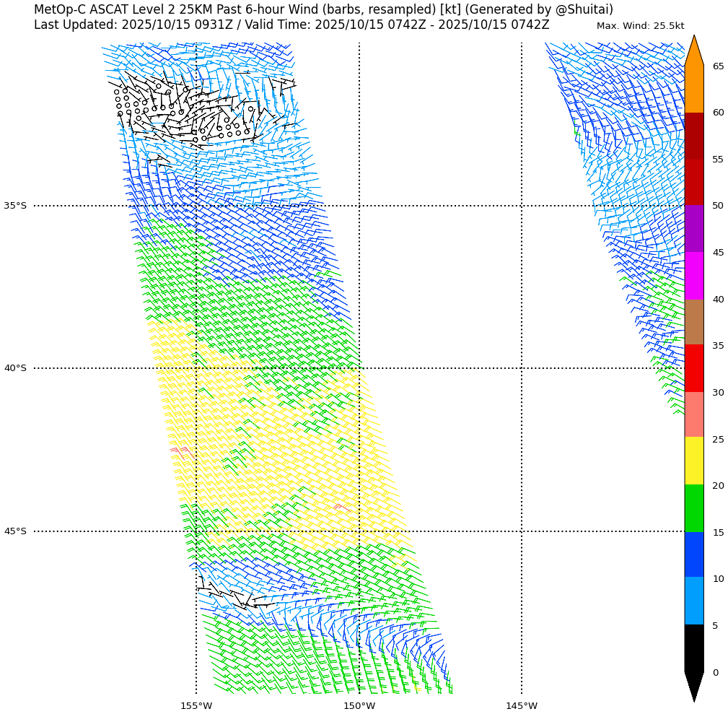The image size is (728, 714).
Task: Click the 155°W longitude label
Action: [x=196, y=705]
